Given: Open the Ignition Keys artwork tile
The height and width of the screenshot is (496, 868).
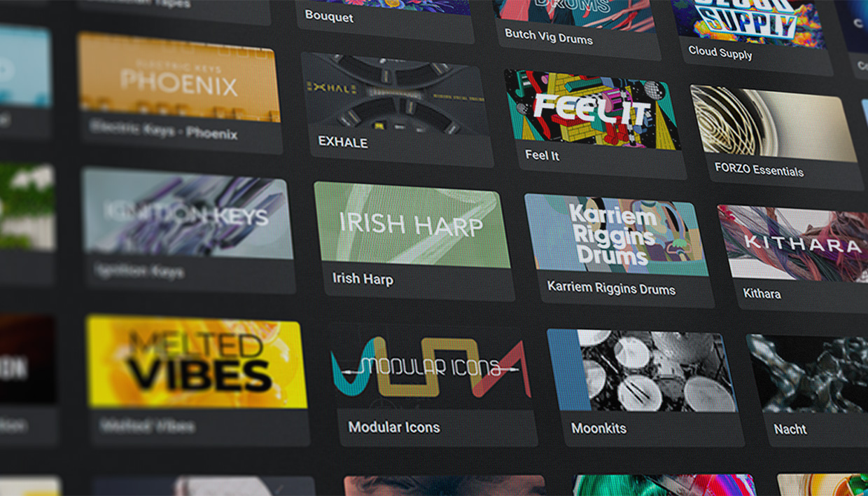Looking at the screenshot, I should pos(187,214).
